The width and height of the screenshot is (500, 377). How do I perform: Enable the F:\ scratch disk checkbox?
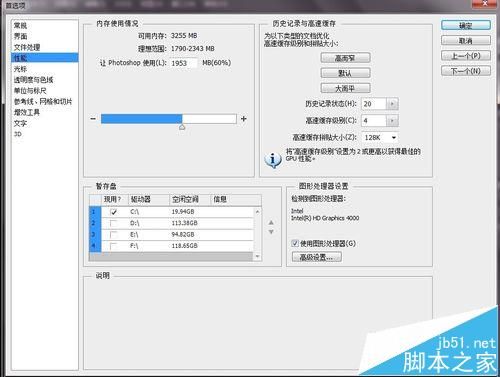(x=114, y=246)
